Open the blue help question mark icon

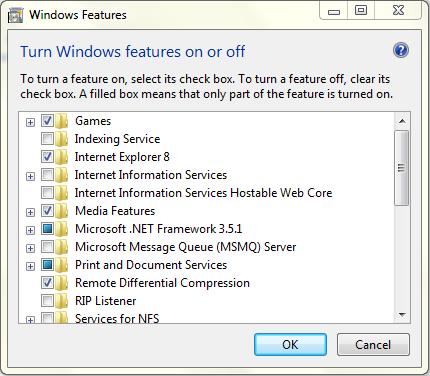point(401,51)
